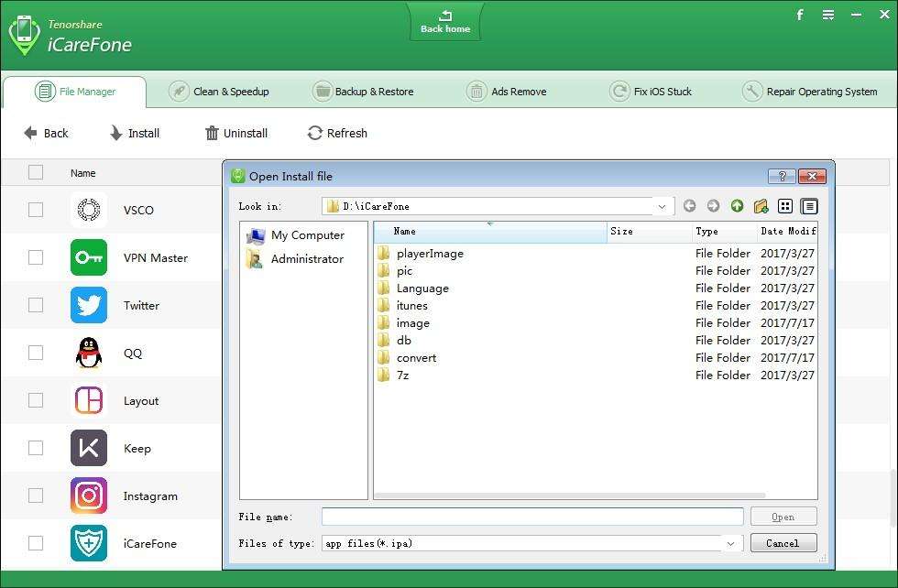Check the Twitter app checkbox
898x588 pixels.
36,305
